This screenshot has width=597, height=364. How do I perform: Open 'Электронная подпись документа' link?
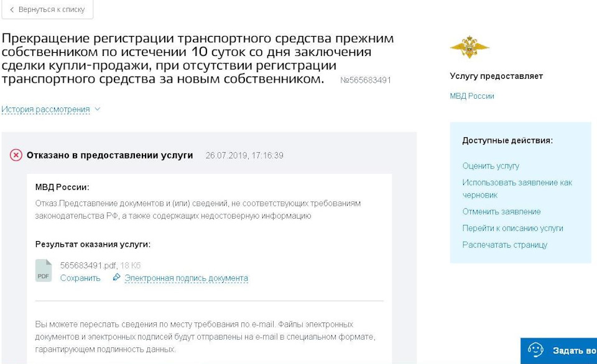(186, 278)
